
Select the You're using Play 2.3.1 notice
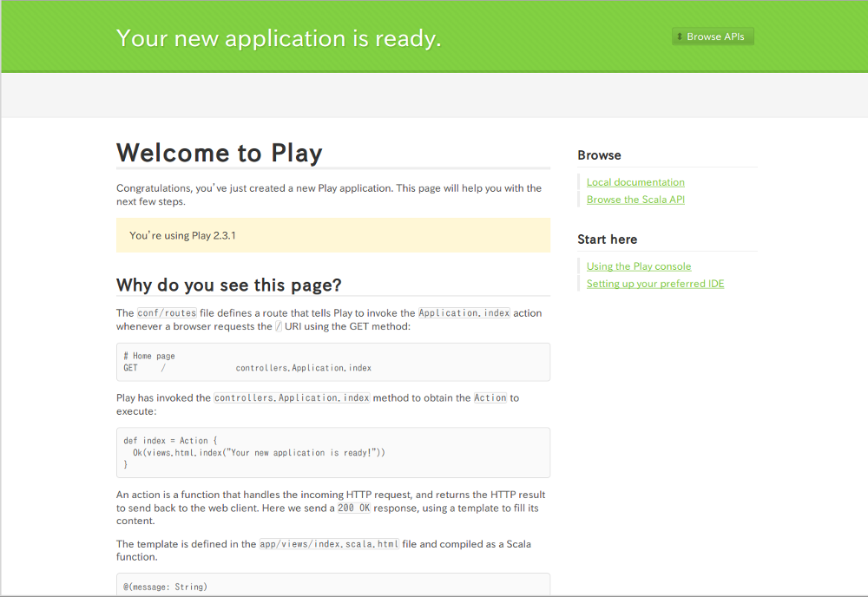coord(333,235)
